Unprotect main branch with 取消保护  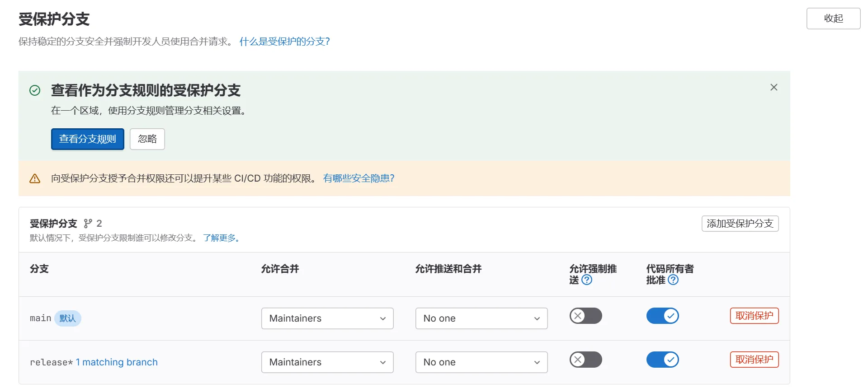pyautogui.click(x=754, y=316)
